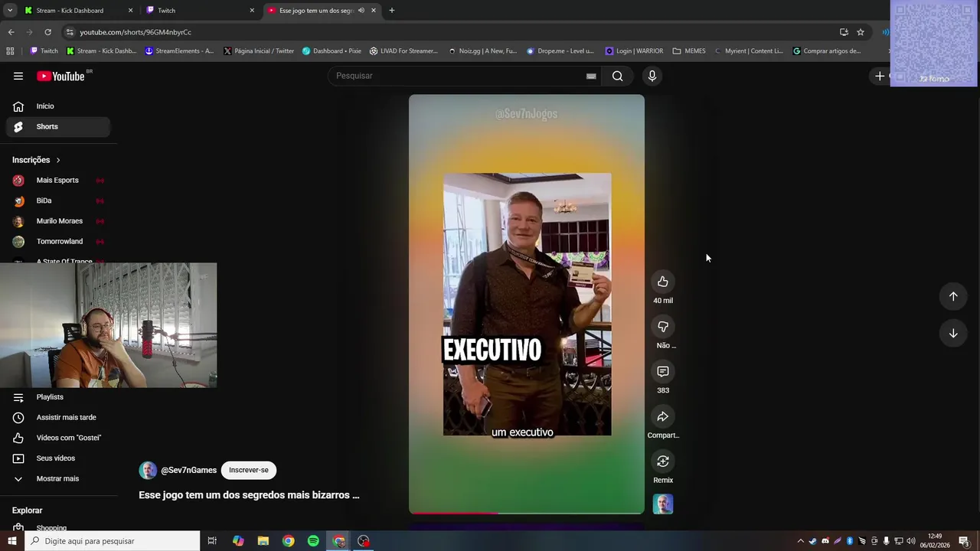Mute the tab via the speaker icon
This screenshot has width=980, height=551.
tap(361, 11)
